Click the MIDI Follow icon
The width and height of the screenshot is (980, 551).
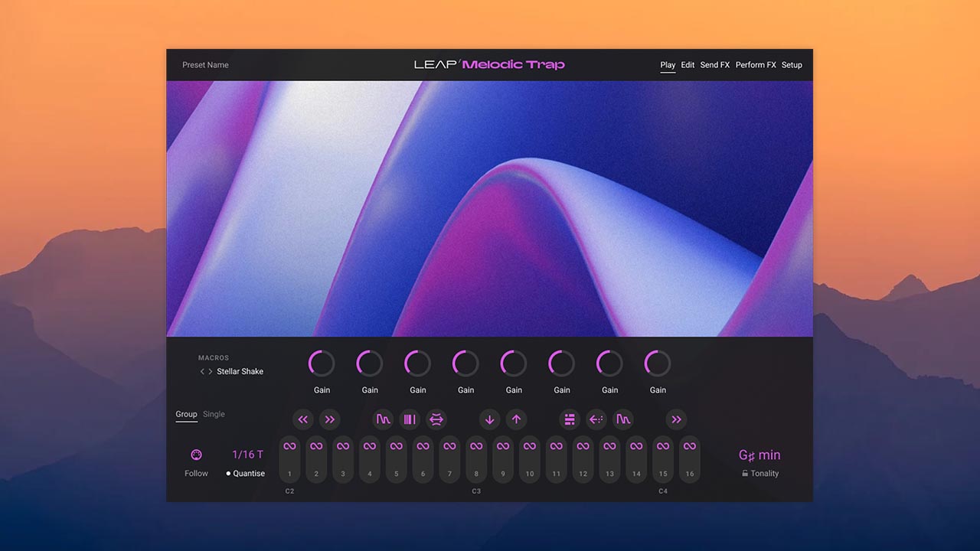coord(196,454)
